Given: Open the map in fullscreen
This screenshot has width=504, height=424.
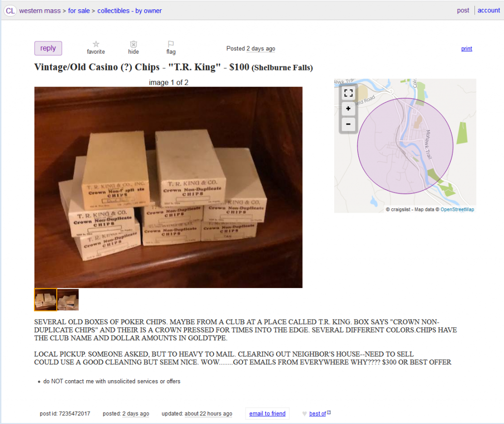Looking at the screenshot, I should [x=348, y=93].
